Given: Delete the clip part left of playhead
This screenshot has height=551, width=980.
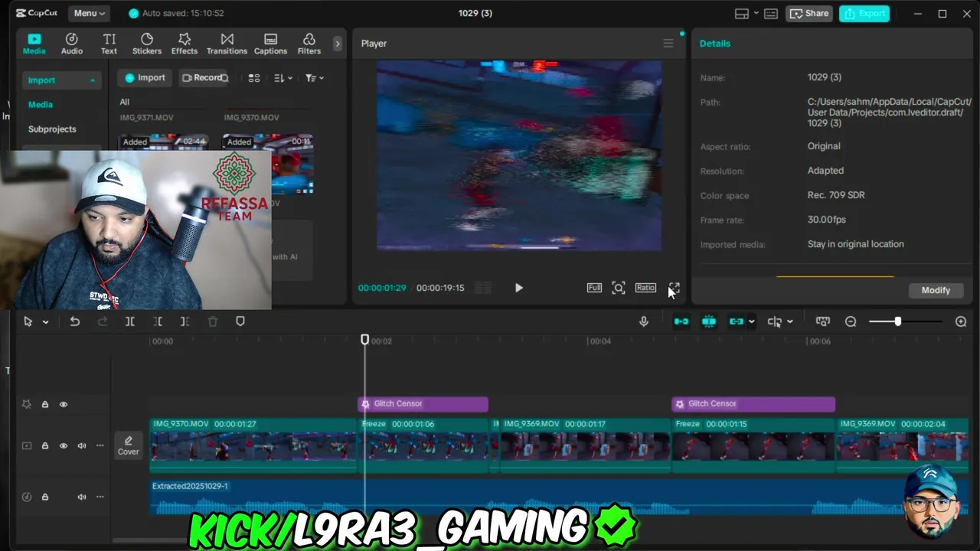Looking at the screenshot, I should [x=158, y=321].
